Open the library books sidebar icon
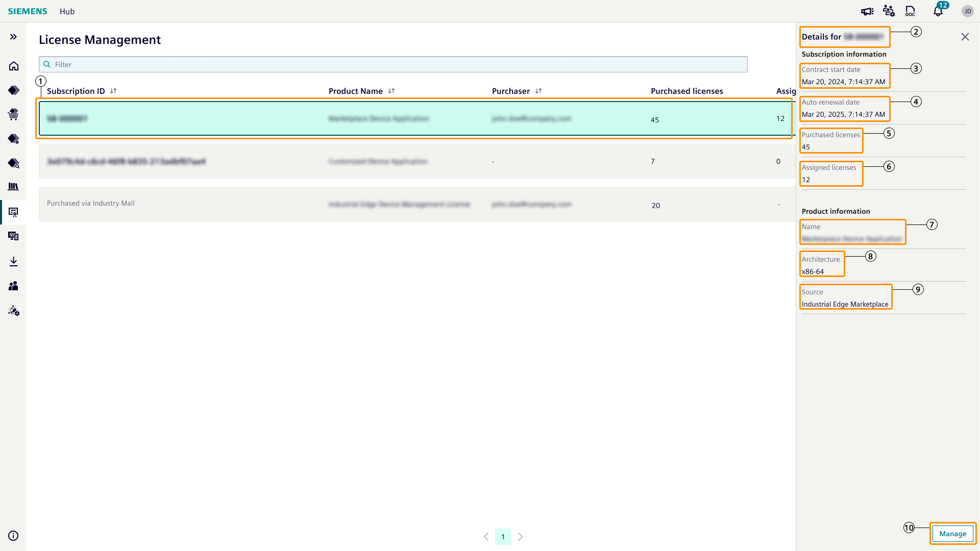 point(14,187)
